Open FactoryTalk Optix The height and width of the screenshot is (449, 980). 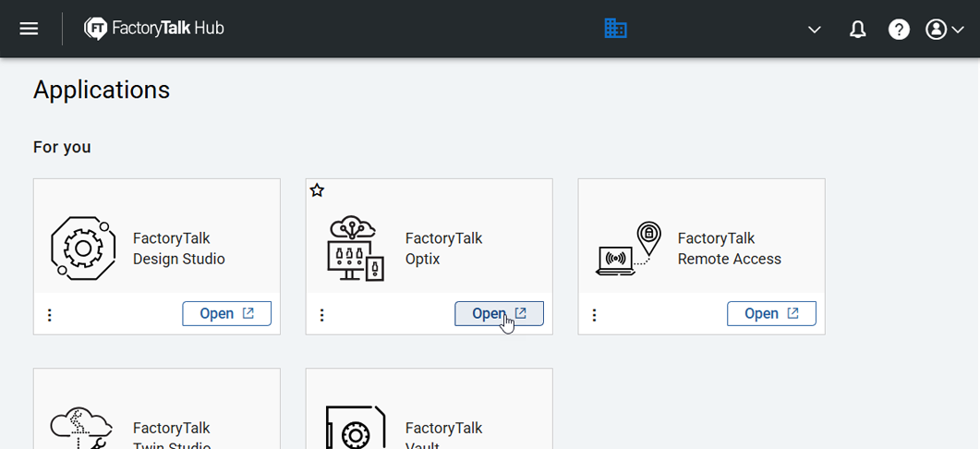tap(500, 313)
